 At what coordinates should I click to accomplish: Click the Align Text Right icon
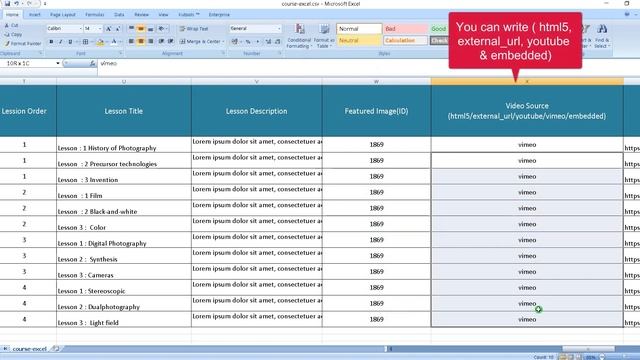[x=151, y=41]
